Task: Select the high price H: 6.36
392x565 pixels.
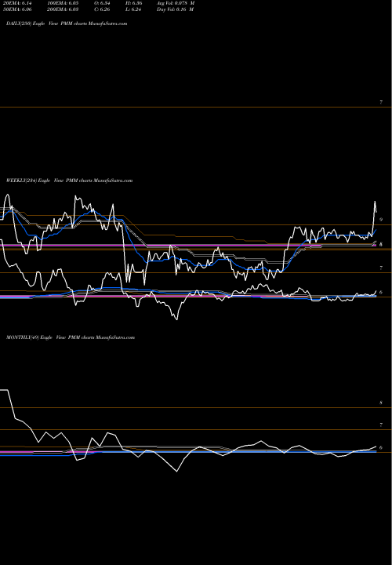Action: click(135, 3)
